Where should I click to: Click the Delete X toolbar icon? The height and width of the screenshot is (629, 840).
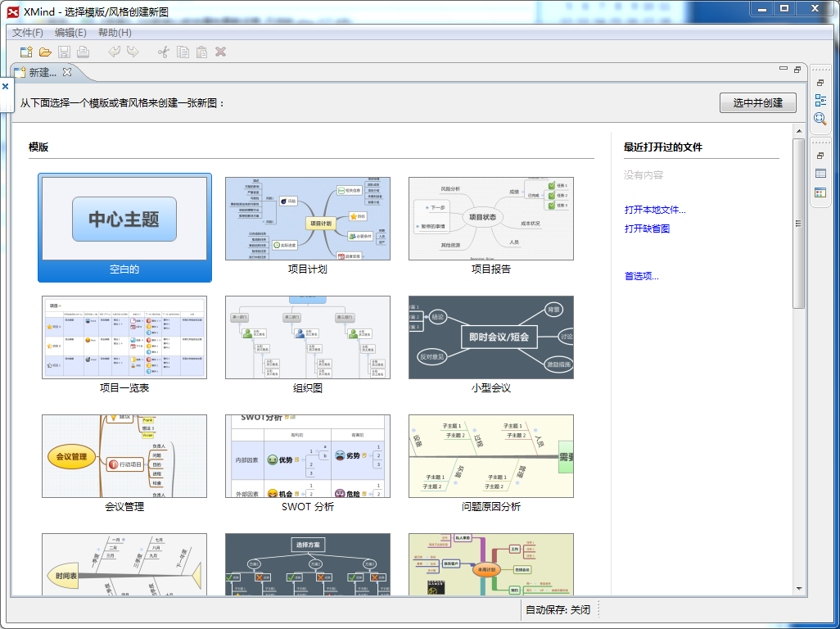point(220,52)
